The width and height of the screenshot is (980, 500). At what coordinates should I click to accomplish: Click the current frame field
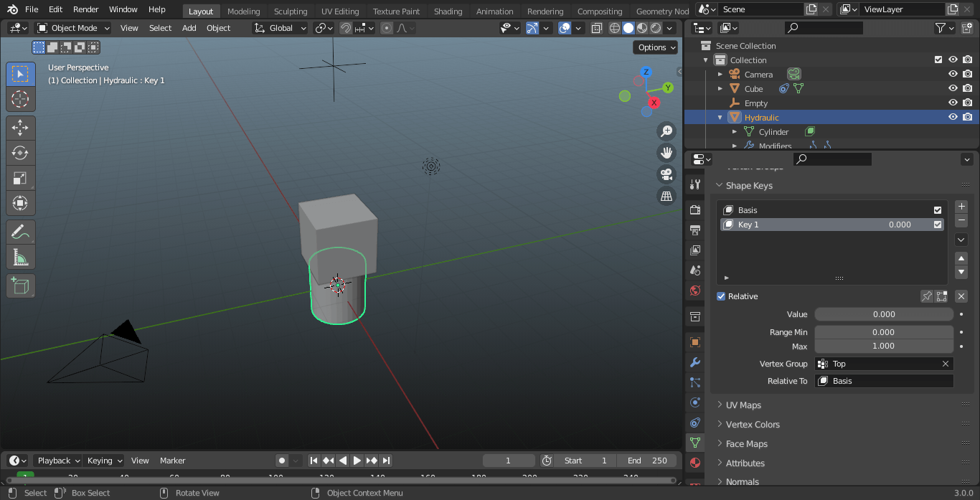509,460
